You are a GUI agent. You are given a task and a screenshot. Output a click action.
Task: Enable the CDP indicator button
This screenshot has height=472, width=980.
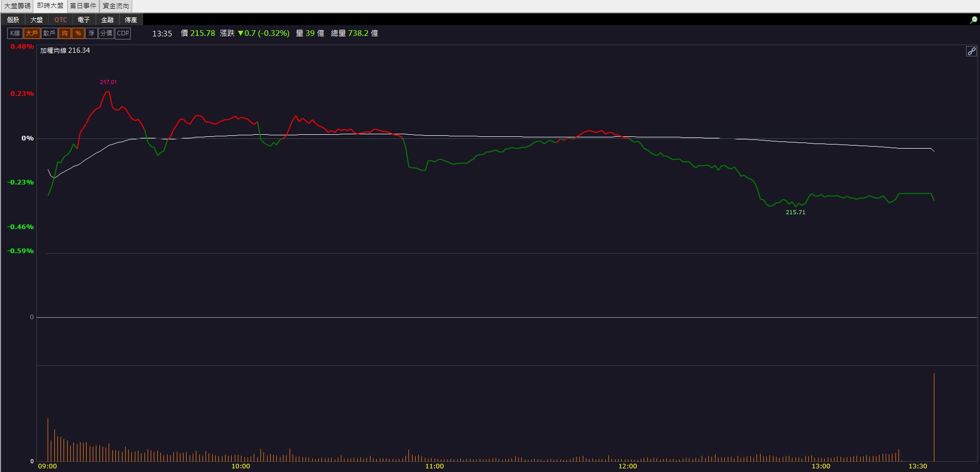(123, 33)
